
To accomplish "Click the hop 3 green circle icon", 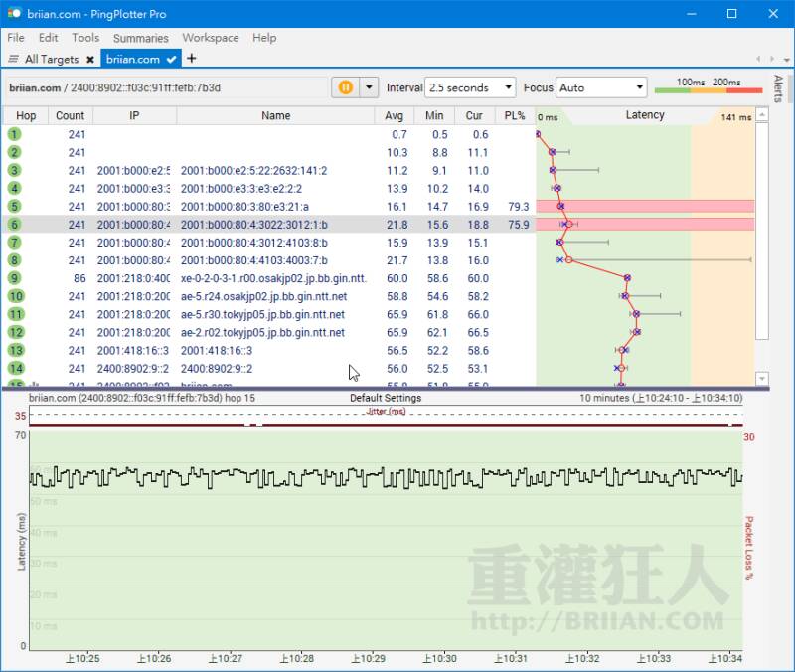I will (x=14, y=170).
